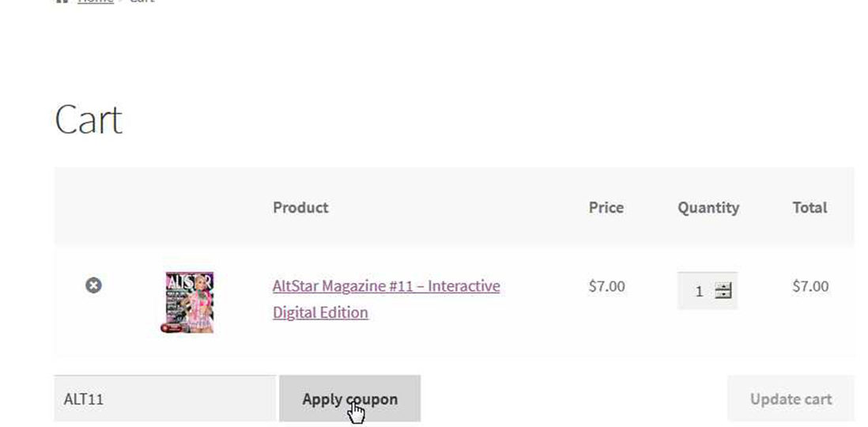Remove AltStar Magazine from the cart
868x427 pixels.
point(93,285)
